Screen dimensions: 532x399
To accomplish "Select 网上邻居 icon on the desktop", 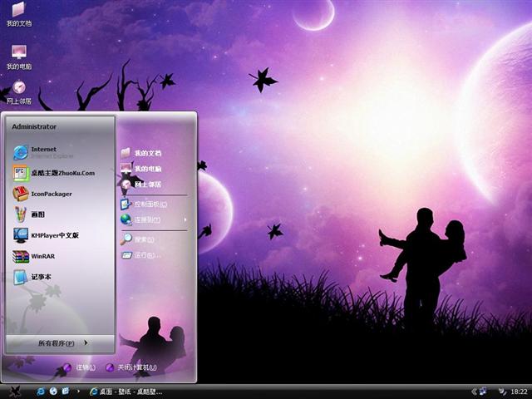I will coord(18,88).
